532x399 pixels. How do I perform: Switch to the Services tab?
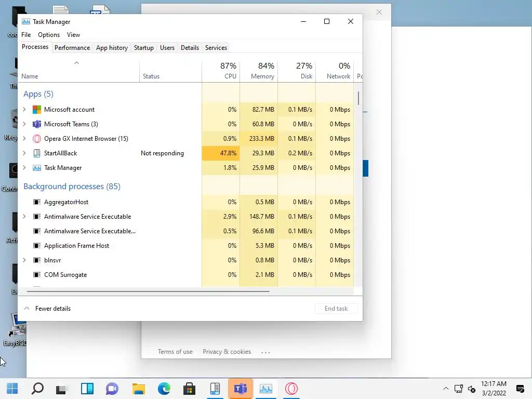216,48
